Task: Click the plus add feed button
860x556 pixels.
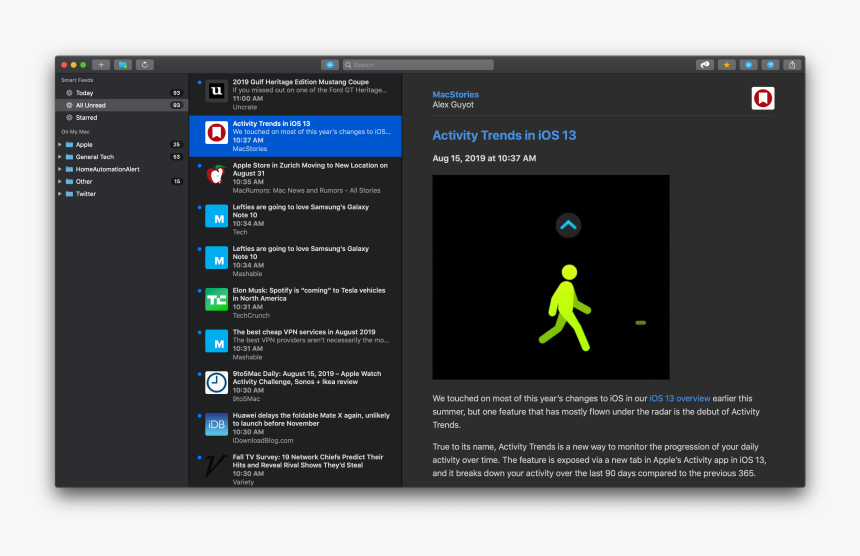Action: pyautogui.click(x=101, y=65)
